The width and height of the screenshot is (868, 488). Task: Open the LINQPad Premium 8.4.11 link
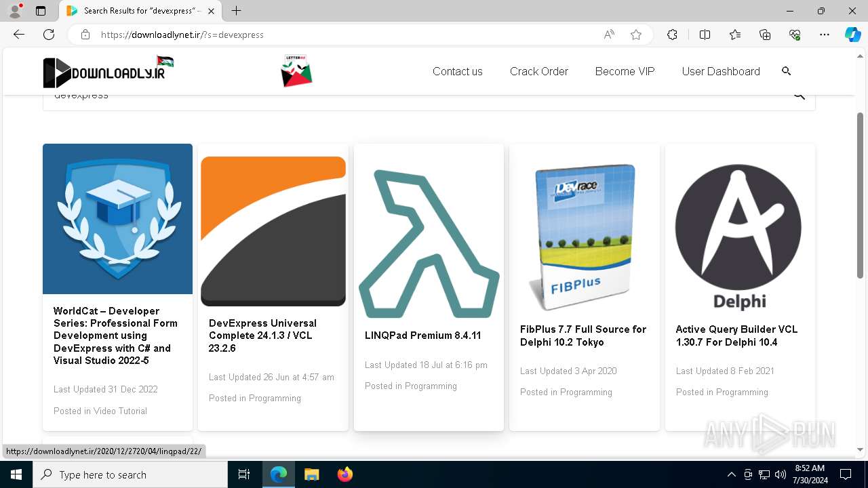[x=422, y=335]
